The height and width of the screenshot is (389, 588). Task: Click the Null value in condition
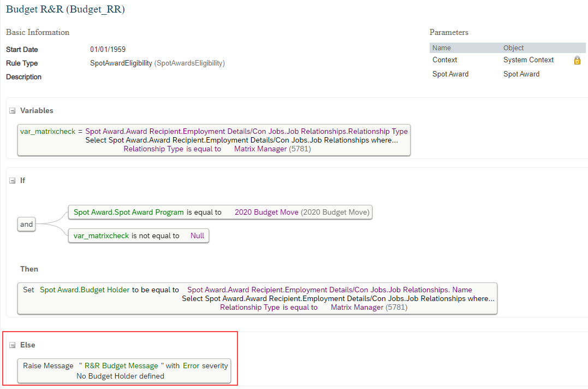197,235
